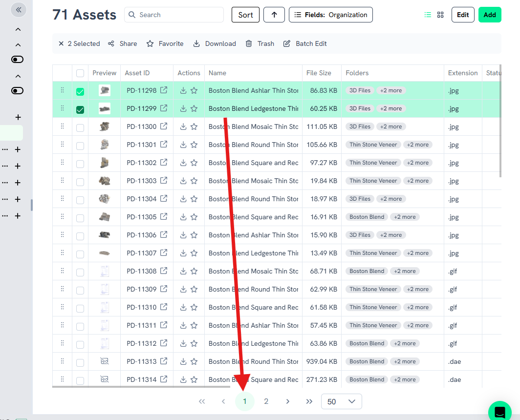Open PD-11298 in new tab icon
Image resolution: width=520 pixels, height=420 pixels.
[164, 90]
